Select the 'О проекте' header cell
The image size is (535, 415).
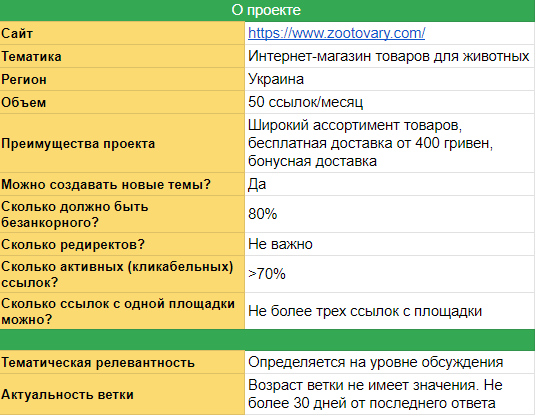tap(268, 10)
